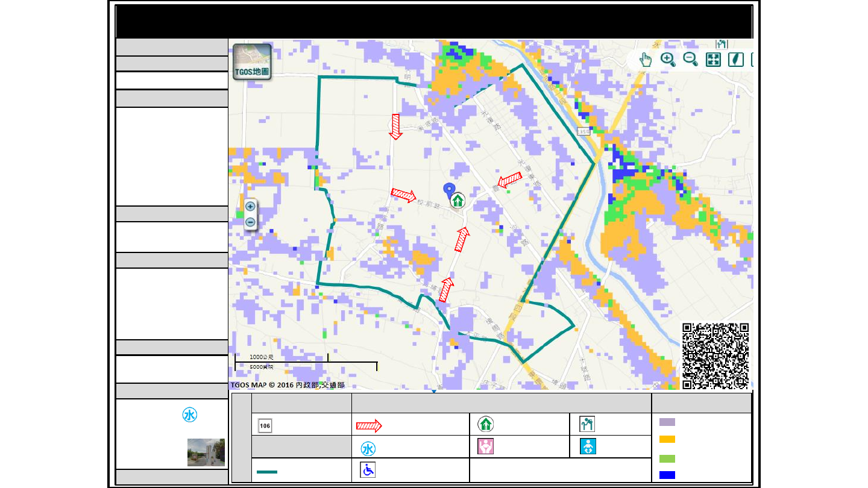Click the elderly care marker at map top edge
Screen dimensions: 868x488
pos(722,44)
